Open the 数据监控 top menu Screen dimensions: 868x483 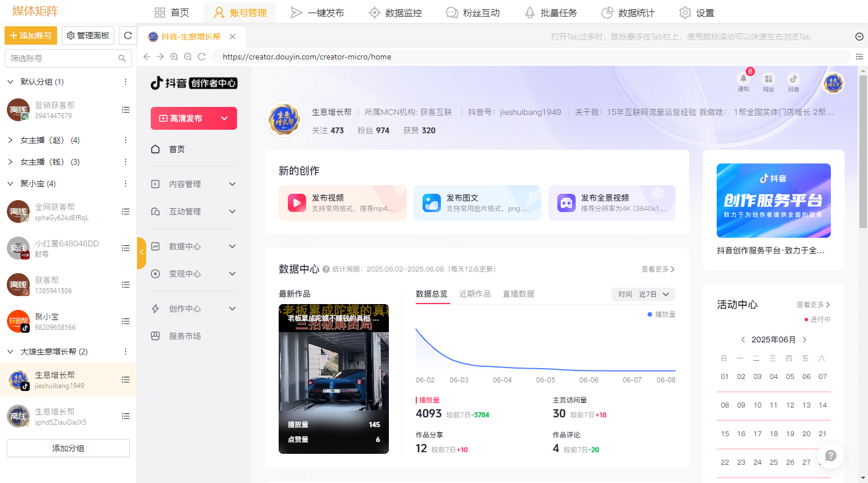pos(395,13)
